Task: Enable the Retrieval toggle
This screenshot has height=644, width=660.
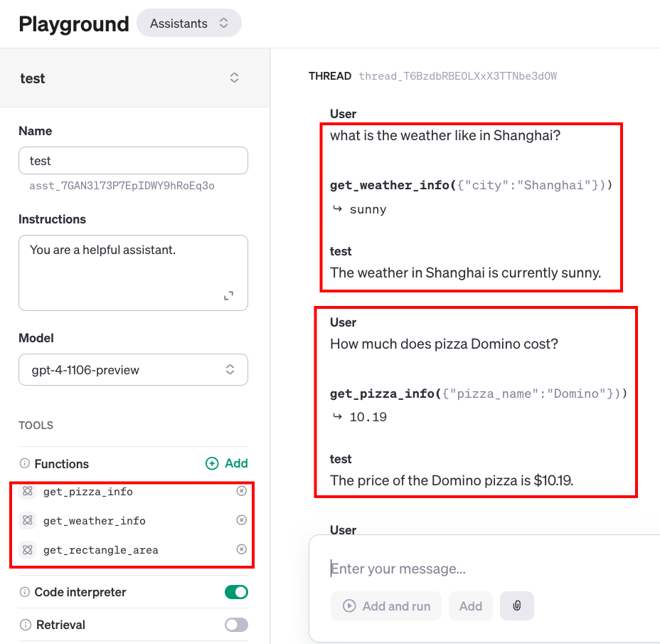Action: click(x=236, y=625)
